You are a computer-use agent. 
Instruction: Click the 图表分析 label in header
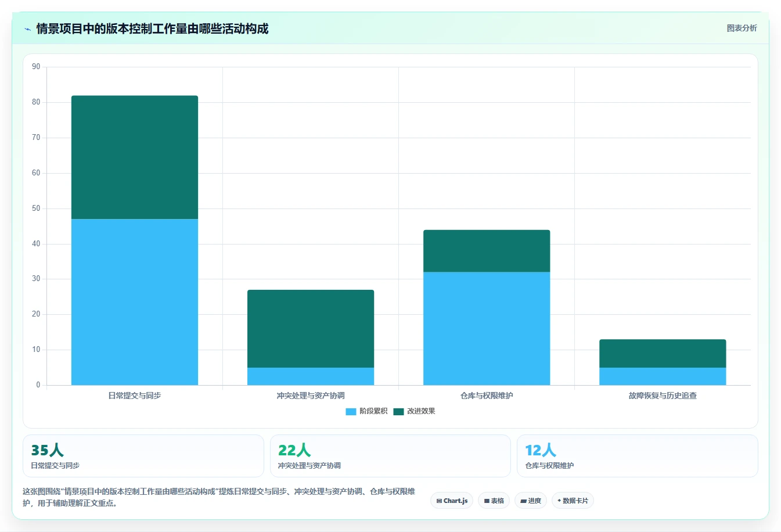[742, 28]
